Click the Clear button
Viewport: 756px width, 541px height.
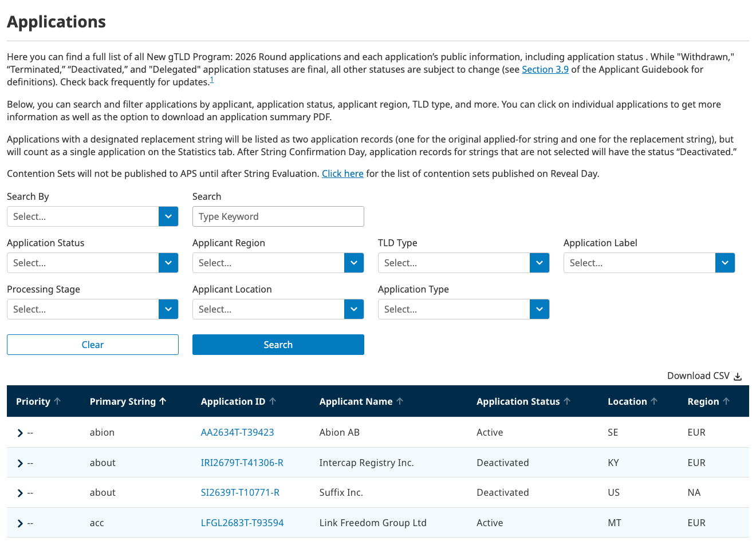[93, 345]
